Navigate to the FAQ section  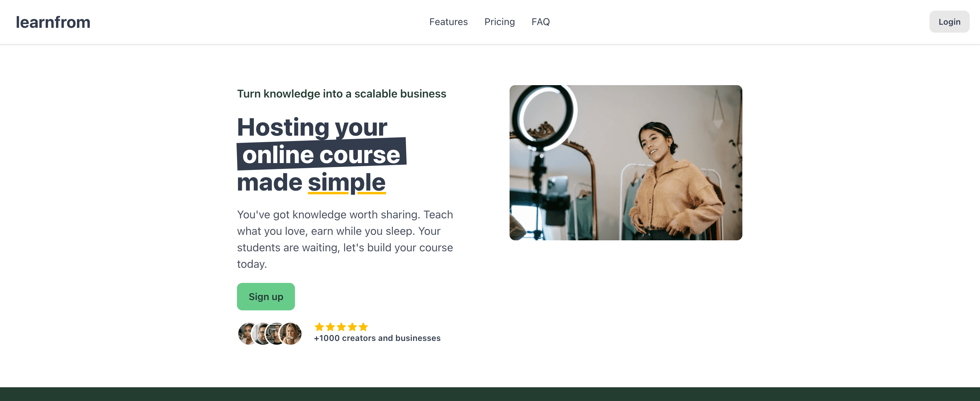(x=540, y=22)
